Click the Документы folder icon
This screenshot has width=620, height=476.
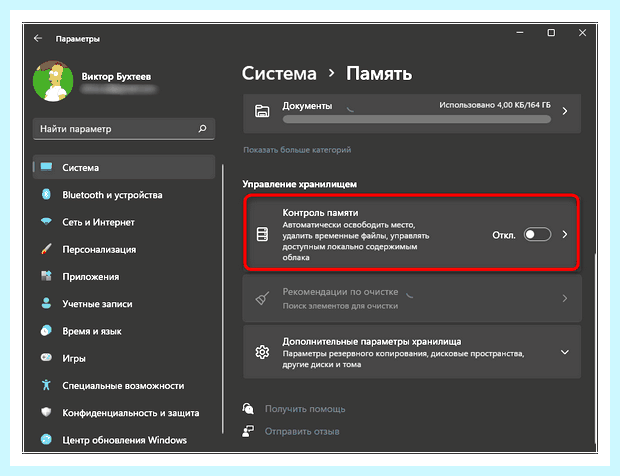tap(262, 111)
